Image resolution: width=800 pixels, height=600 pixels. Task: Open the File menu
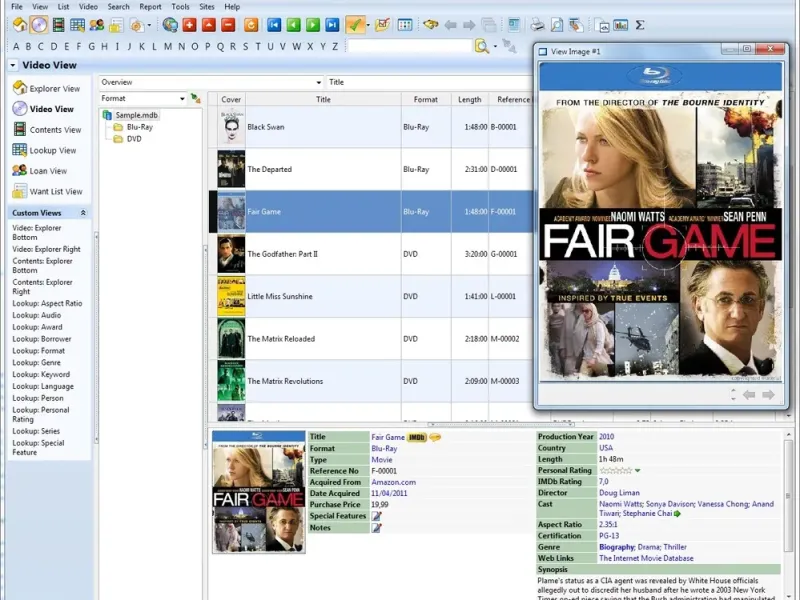pos(17,7)
